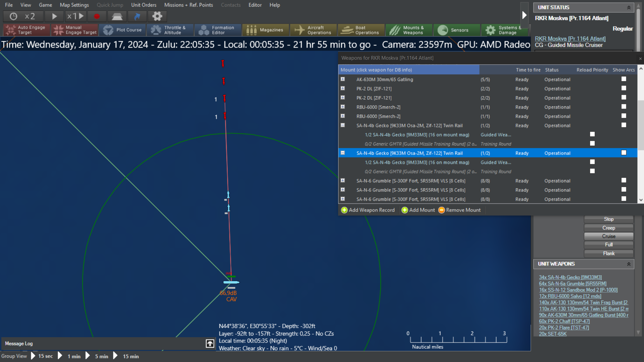Click the green Add Mount button
This screenshot has width=644, height=362.
click(x=418, y=210)
